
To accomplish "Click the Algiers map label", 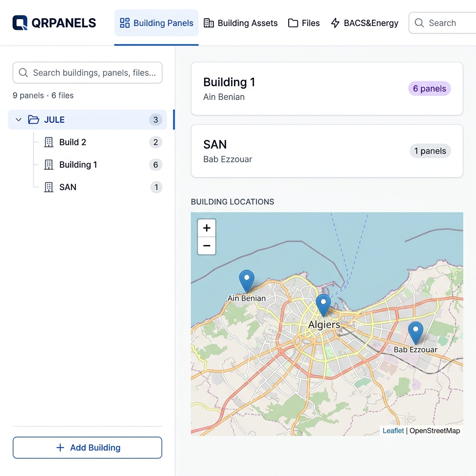I will (324, 324).
